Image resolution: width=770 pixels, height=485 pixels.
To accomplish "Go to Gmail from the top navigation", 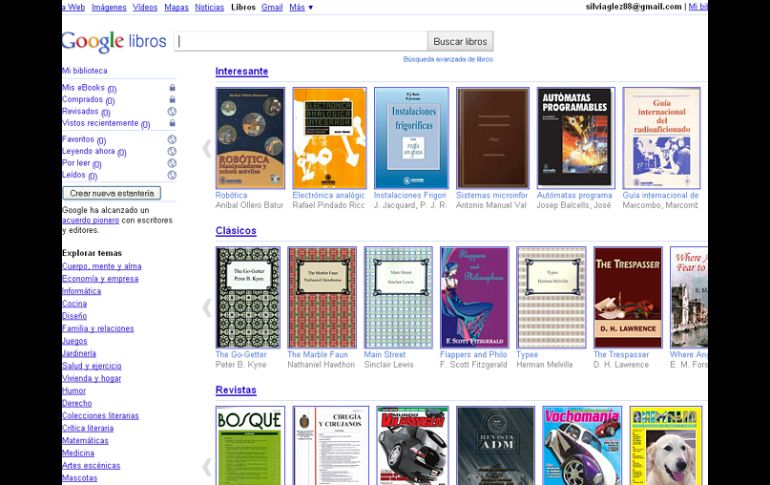I will click(x=272, y=7).
